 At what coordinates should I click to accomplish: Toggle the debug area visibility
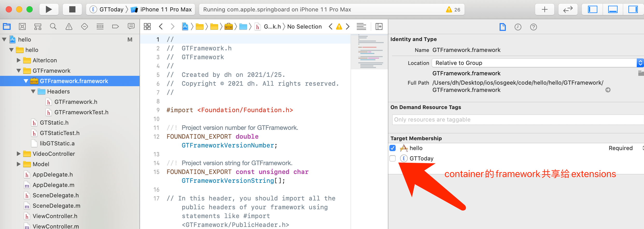[x=613, y=10]
